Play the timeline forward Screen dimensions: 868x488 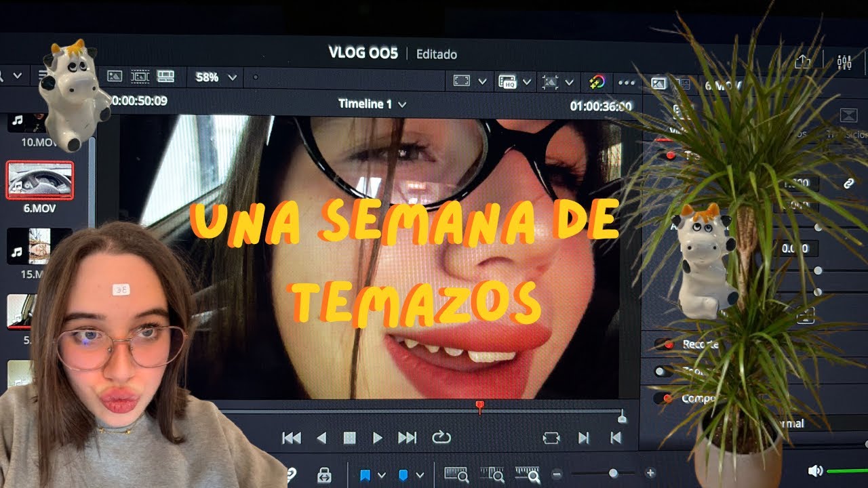click(378, 438)
